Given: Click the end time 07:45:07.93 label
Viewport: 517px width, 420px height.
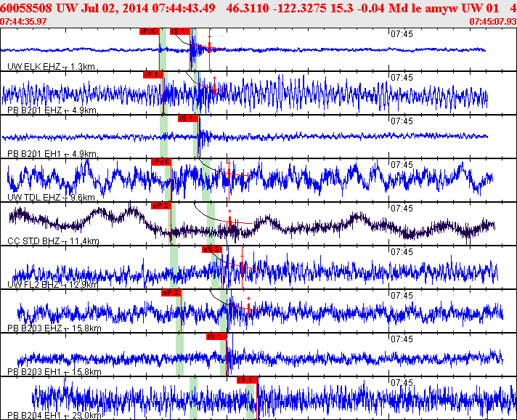Looking at the screenshot, I should [492, 22].
